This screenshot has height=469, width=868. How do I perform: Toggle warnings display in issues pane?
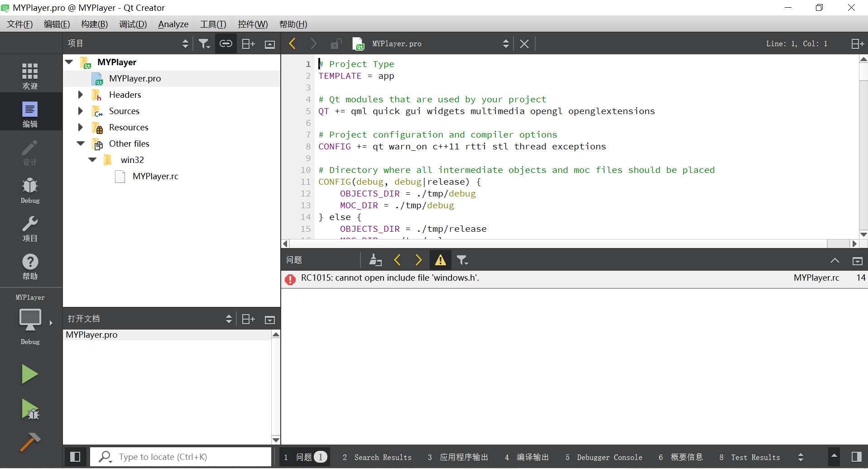point(440,260)
